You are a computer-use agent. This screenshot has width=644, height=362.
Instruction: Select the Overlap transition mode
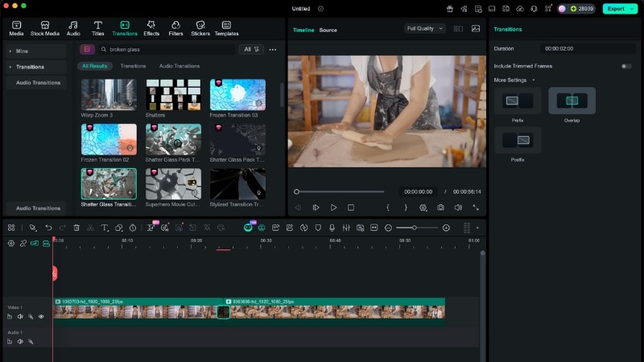572,101
